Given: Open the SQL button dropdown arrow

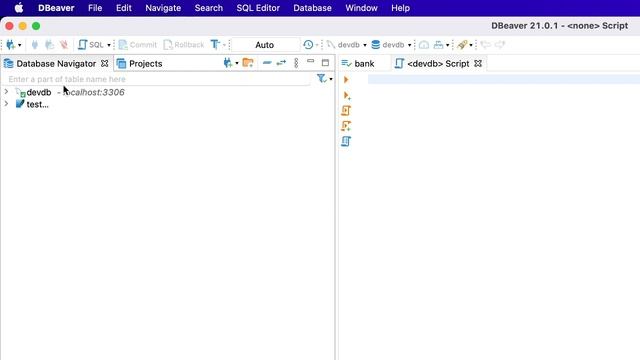Looking at the screenshot, I should pos(109,45).
